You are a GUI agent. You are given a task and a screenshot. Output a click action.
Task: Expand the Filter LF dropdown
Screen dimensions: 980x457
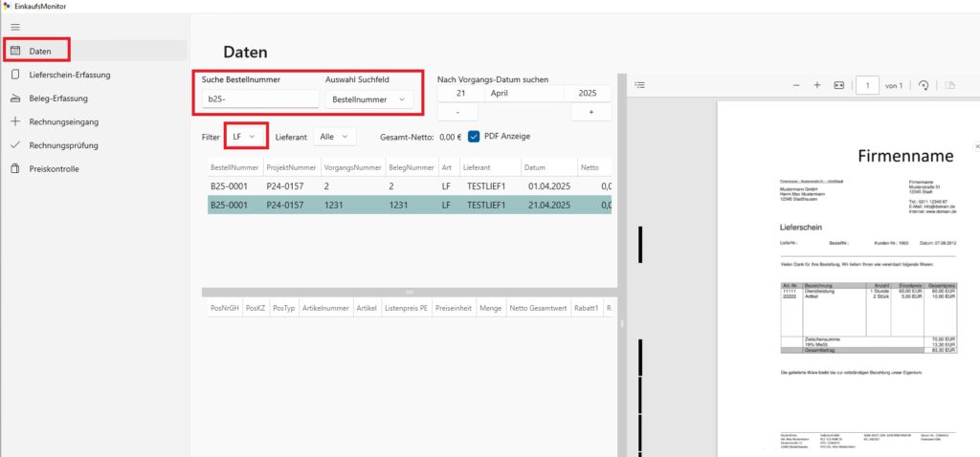point(245,137)
